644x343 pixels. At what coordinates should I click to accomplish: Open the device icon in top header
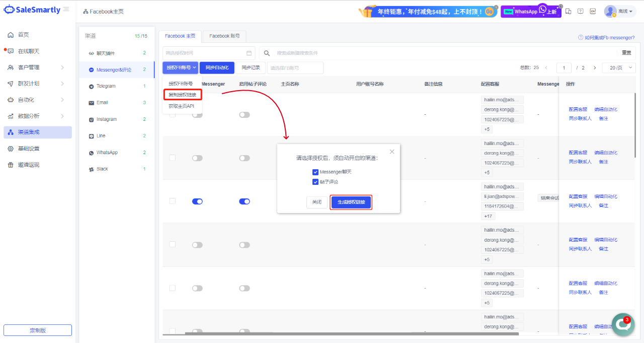[x=569, y=11]
